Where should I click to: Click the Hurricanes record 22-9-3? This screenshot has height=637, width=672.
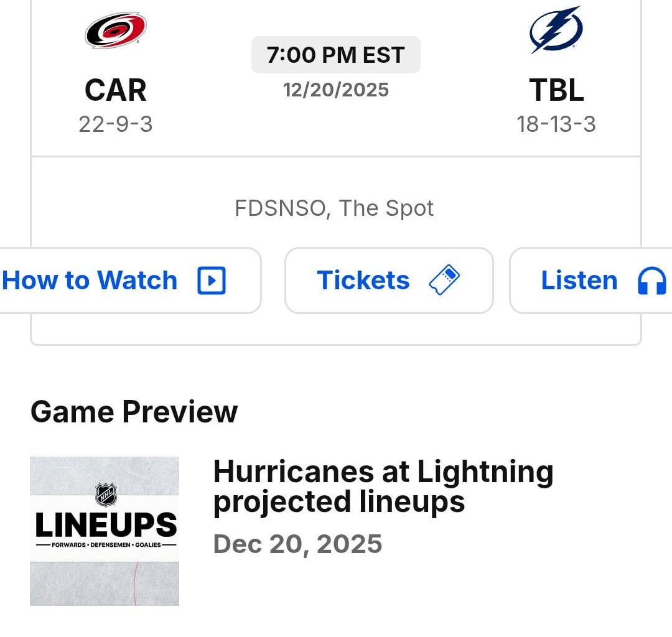pyautogui.click(x=115, y=124)
